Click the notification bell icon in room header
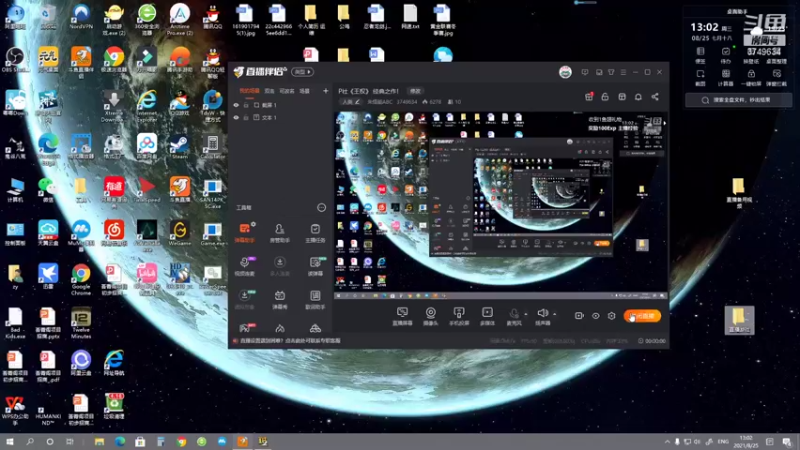This screenshot has height=450, width=800. tap(638, 97)
